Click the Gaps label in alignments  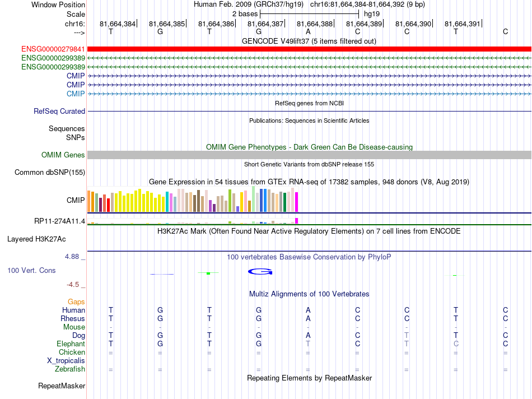[x=76, y=301]
